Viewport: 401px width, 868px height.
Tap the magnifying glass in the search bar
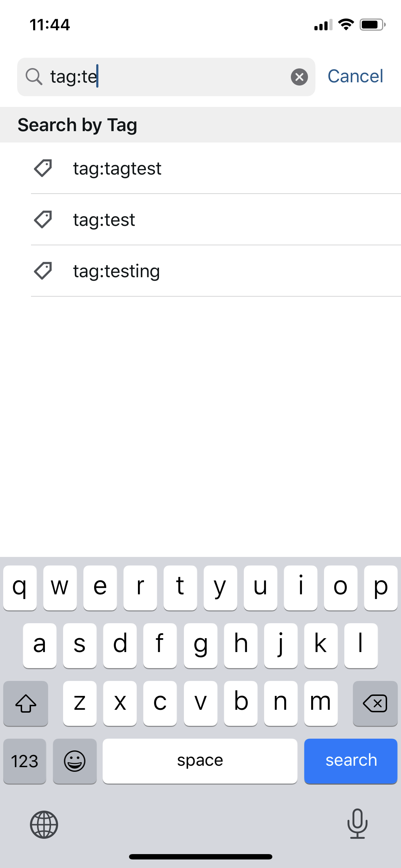pyautogui.click(x=34, y=76)
